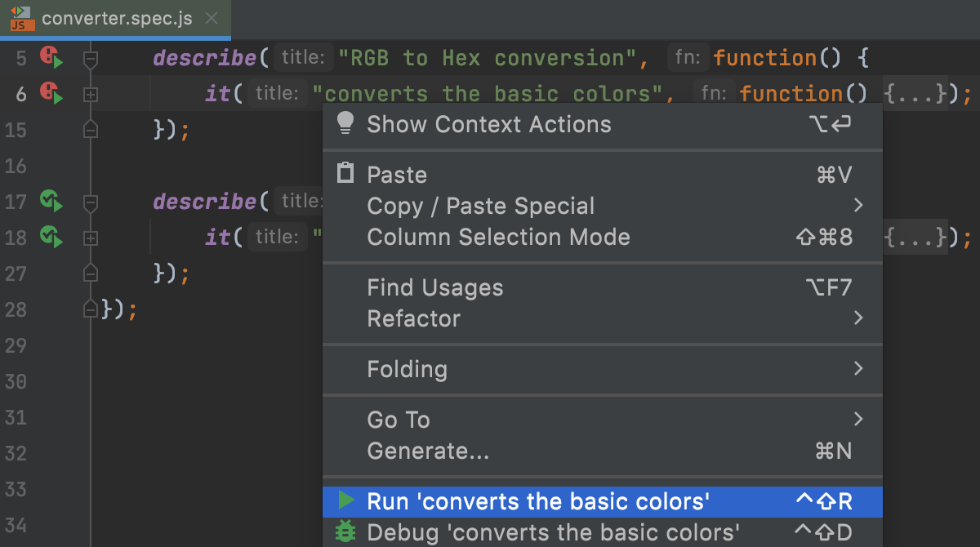This screenshot has width=980, height=547.
Task: Click the passed test icon beside line 18
Action: coord(48,236)
